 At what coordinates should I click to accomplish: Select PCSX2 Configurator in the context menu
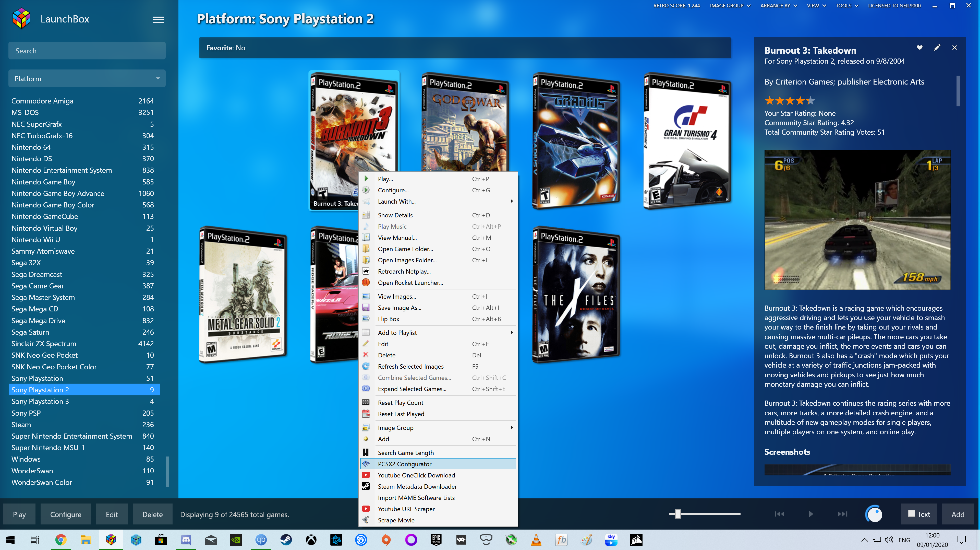pyautogui.click(x=438, y=464)
